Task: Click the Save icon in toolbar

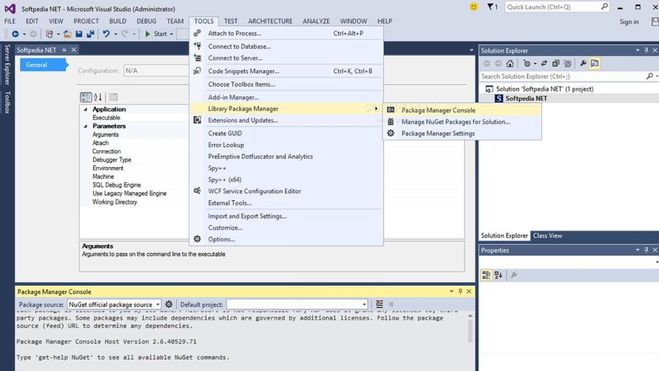Action: (79, 34)
